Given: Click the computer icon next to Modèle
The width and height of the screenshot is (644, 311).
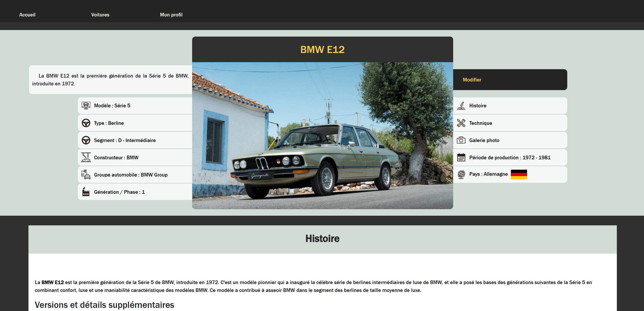Looking at the screenshot, I should [86, 105].
